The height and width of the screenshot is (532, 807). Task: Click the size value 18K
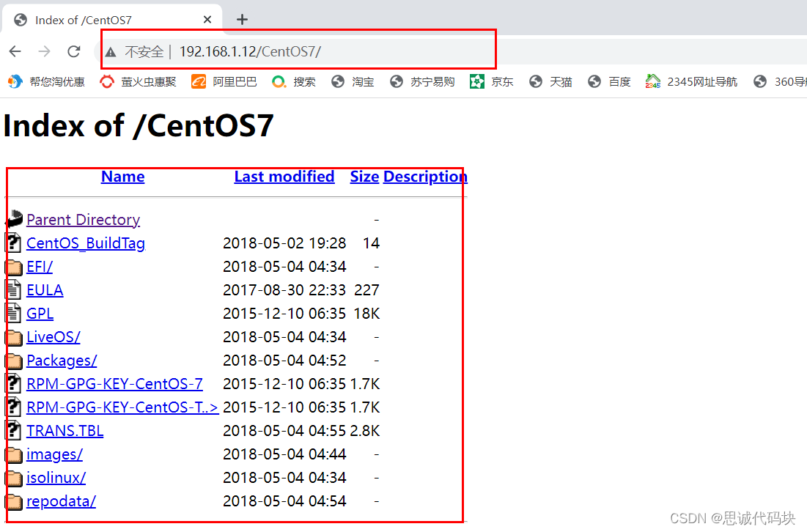click(366, 314)
